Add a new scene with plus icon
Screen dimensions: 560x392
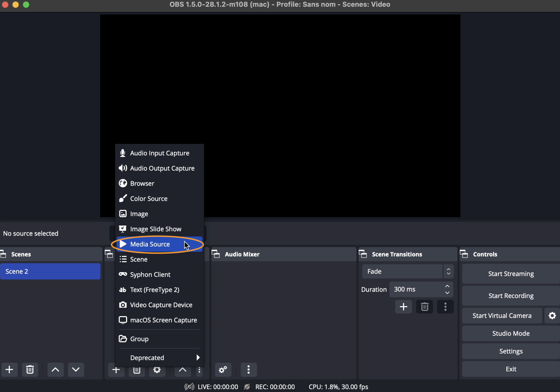point(9,370)
